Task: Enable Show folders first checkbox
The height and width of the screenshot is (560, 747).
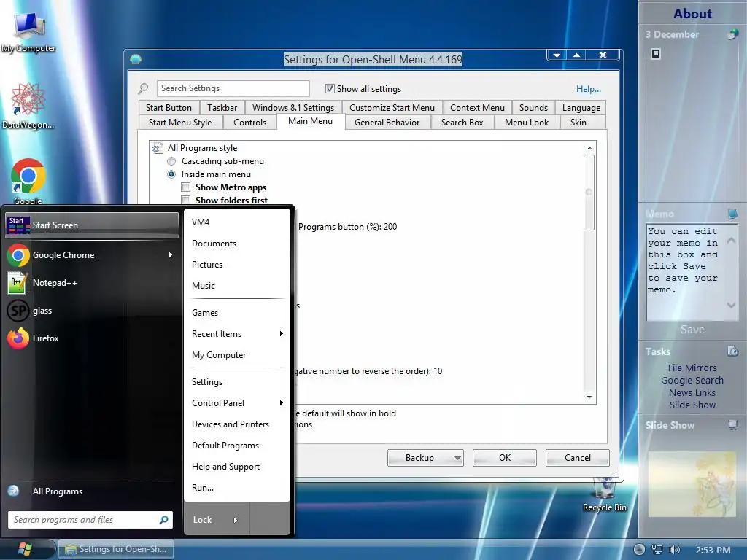Action: 186,200
